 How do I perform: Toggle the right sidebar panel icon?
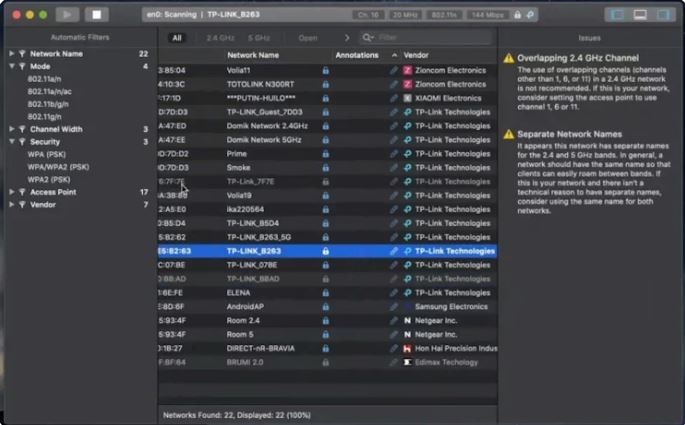663,15
